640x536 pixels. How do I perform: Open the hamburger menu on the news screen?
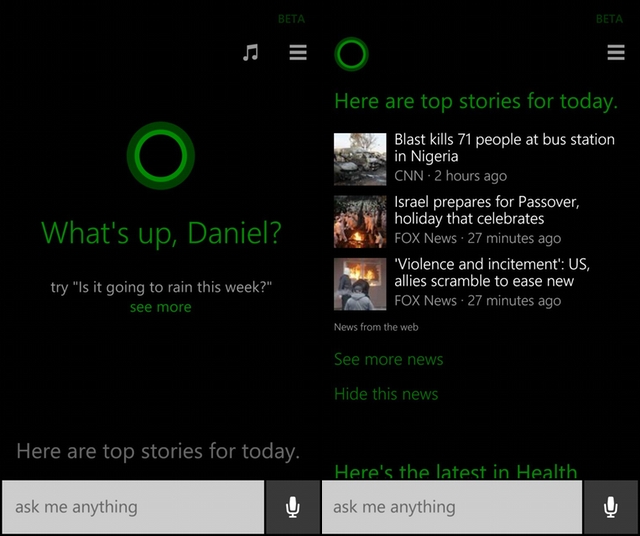click(x=616, y=53)
